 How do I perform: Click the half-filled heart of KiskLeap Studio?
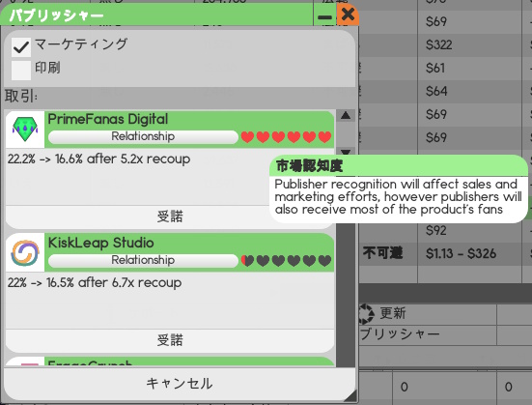pyautogui.click(x=247, y=261)
